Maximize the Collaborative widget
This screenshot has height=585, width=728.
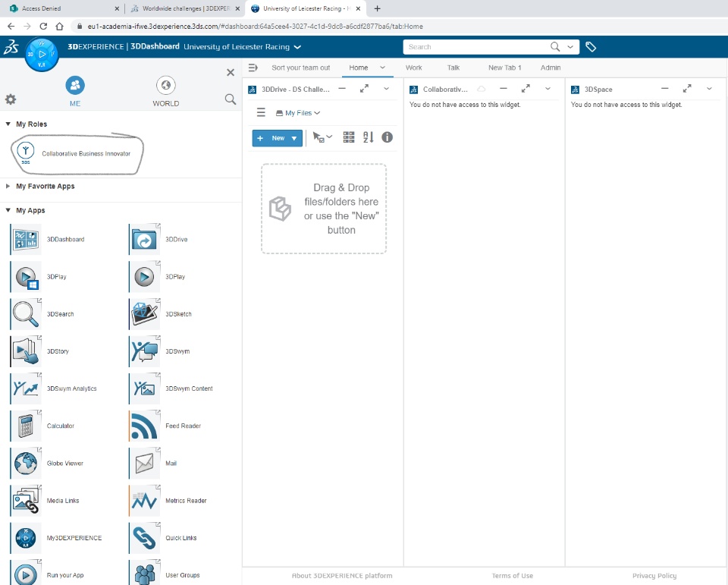click(526, 88)
